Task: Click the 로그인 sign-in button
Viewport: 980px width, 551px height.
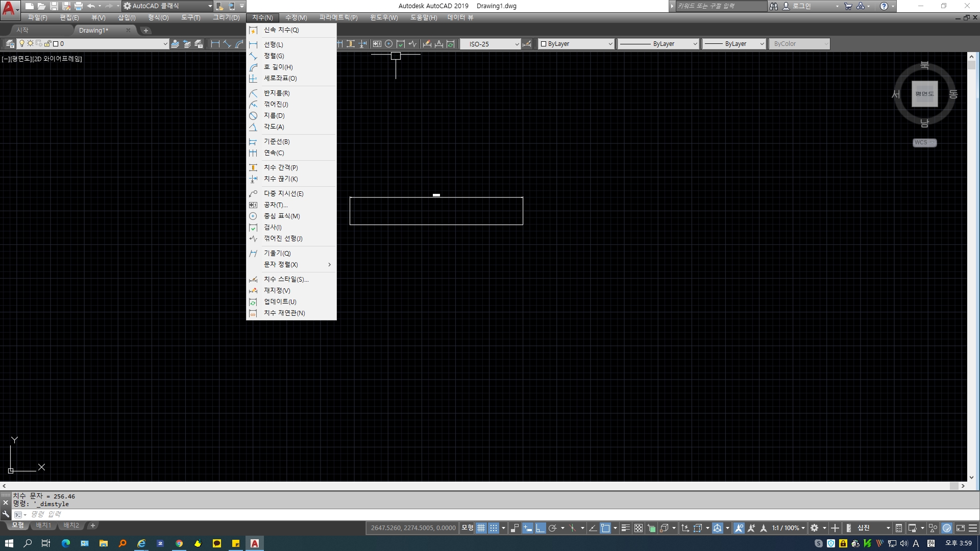Action: (796, 6)
